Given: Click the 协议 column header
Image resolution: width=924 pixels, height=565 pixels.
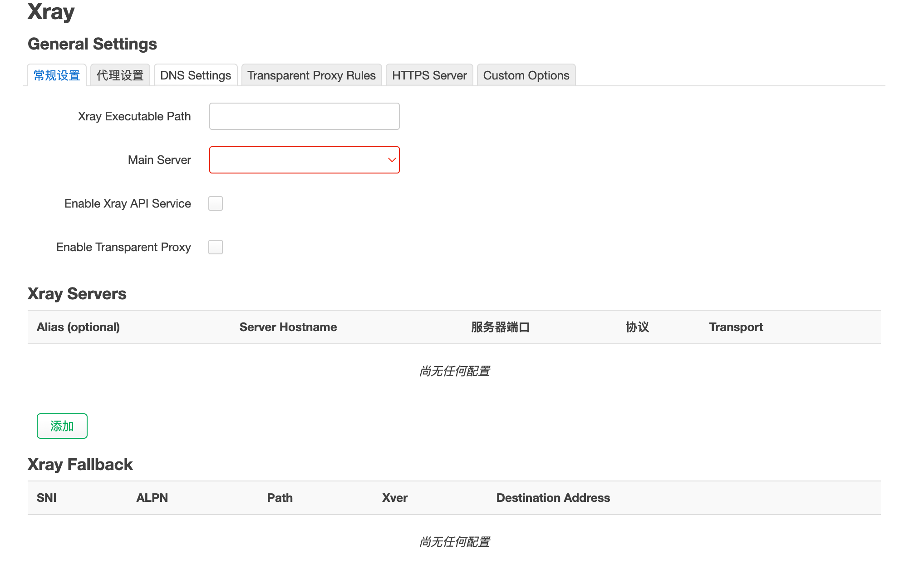Looking at the screenshot, I should coord(636,327).
